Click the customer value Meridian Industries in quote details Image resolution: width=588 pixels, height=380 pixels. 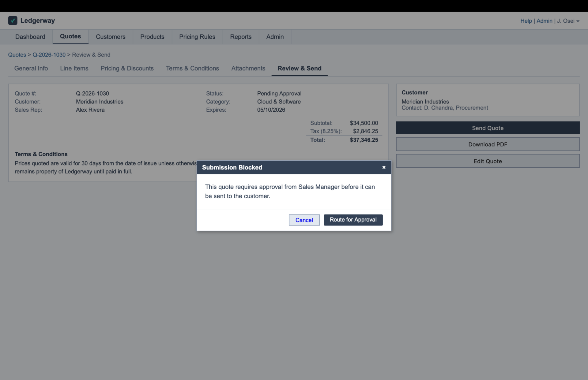point(100,102)
